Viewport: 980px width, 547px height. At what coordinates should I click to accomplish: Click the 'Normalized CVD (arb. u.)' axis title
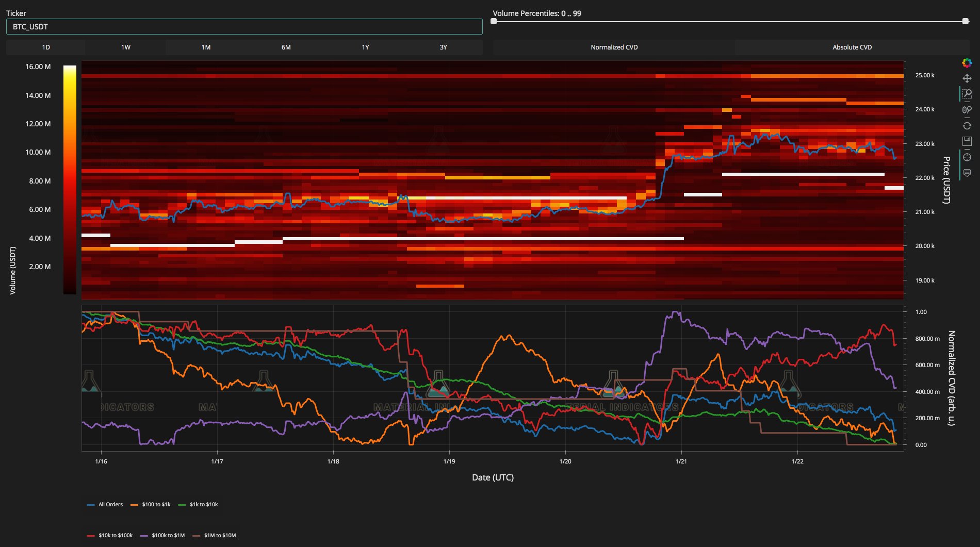[952, 378]
